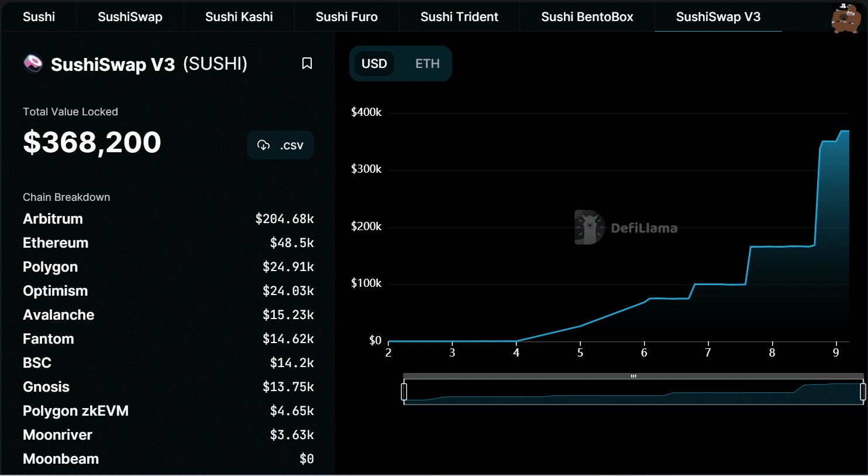Click the Fantom chain name
Image resolution: width=868 pixels, height=476 pixels.
tap(49, 339)
